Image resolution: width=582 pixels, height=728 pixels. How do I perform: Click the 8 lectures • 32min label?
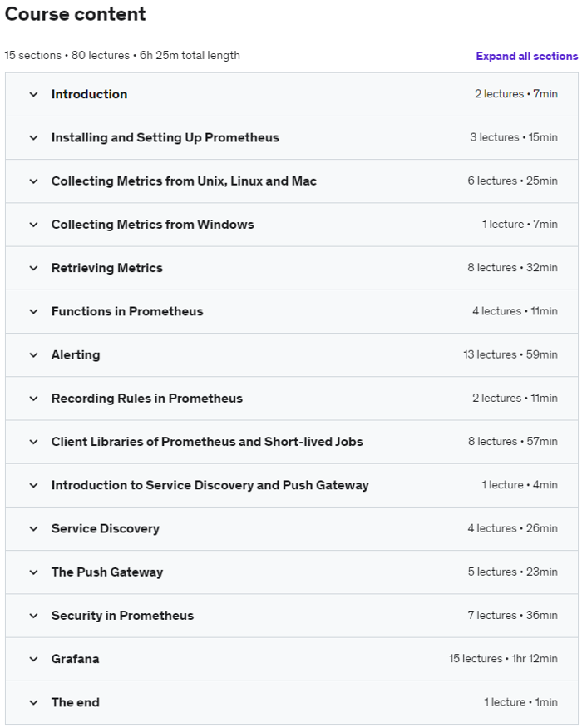512,268
